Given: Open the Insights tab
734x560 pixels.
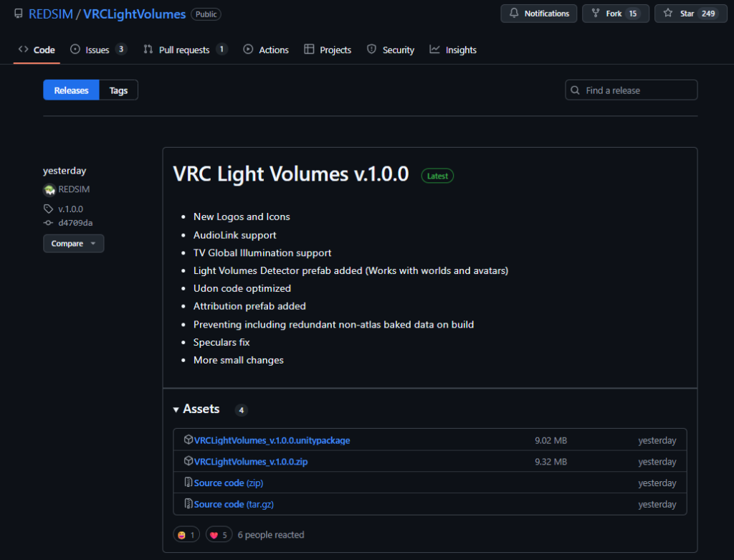Looking at the screenshot, I should (x=453, y=49).
